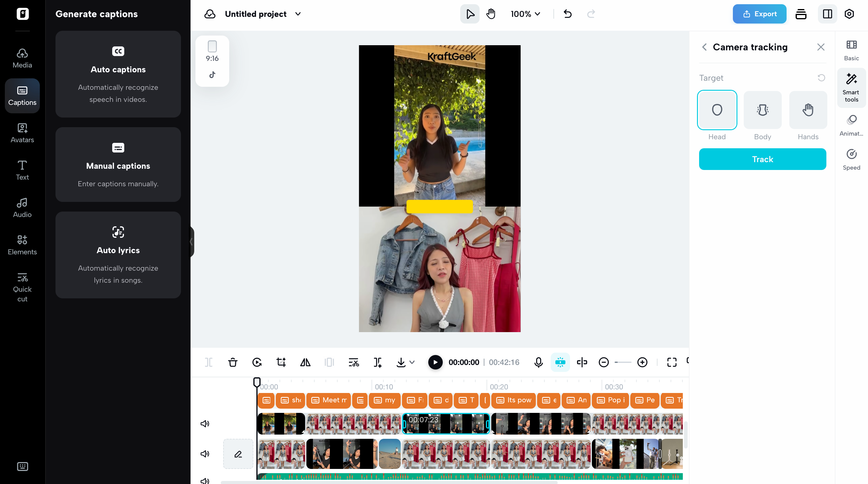Select the Auto captions card

click(118, 74)
